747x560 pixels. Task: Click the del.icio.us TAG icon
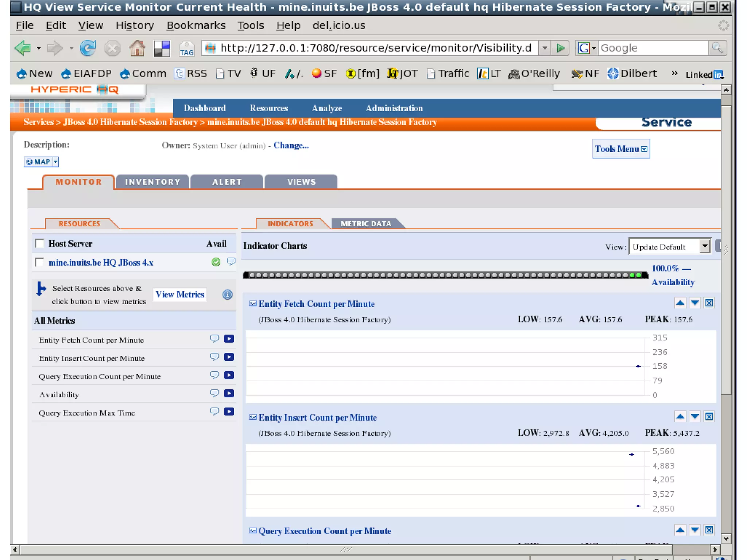coord(186,49)
